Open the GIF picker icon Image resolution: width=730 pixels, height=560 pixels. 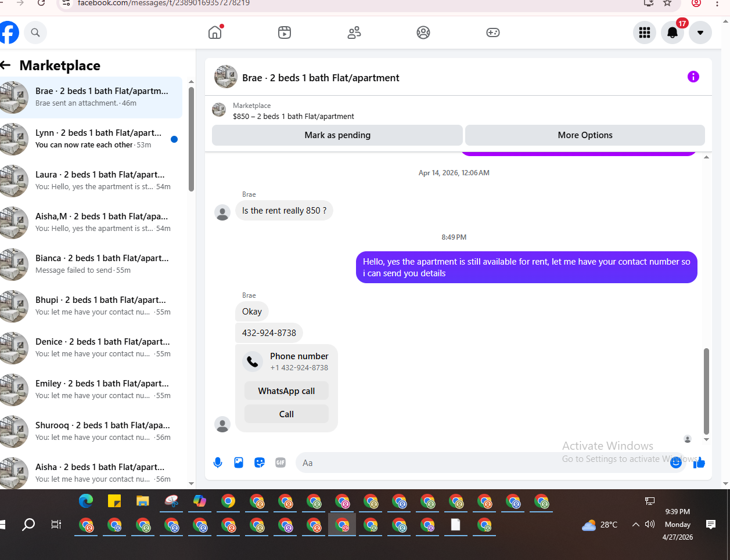coord(281,463)
